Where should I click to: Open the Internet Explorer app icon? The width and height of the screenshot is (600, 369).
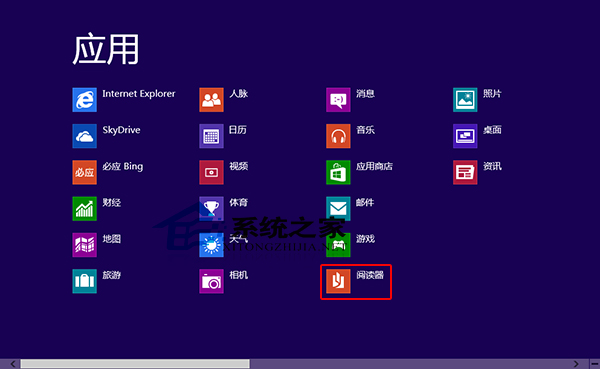[x=85, y=100]
